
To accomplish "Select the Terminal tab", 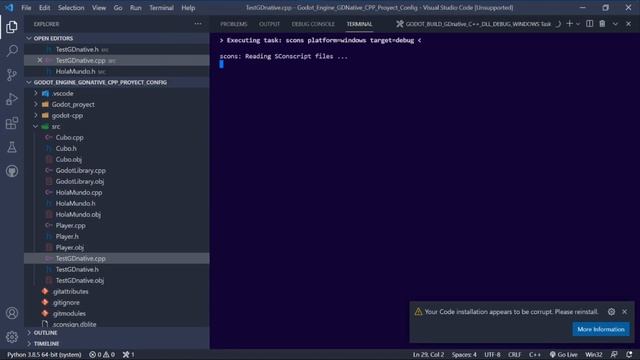I will (x=359, y=24).
